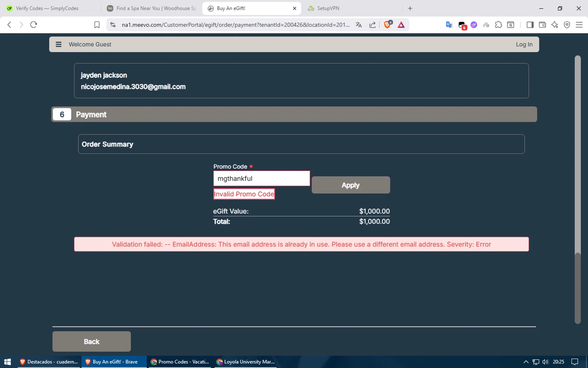Go back using the browser back arrow
Viewport: 588px width, 368px height.
(9, 25)
